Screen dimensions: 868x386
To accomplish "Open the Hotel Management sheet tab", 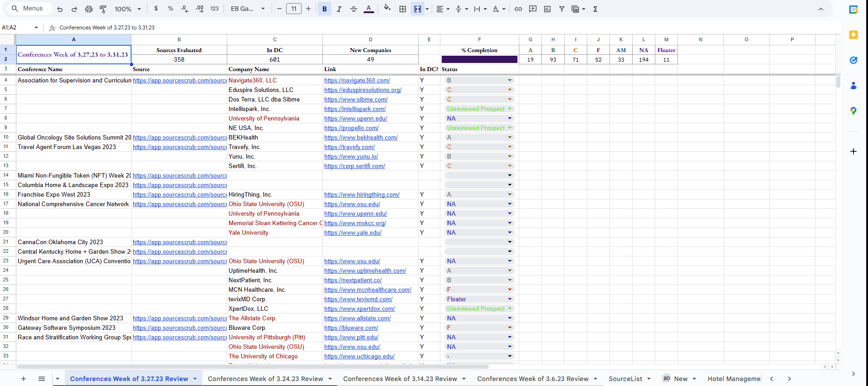I will pyautogui.click(x=734, y=379).
